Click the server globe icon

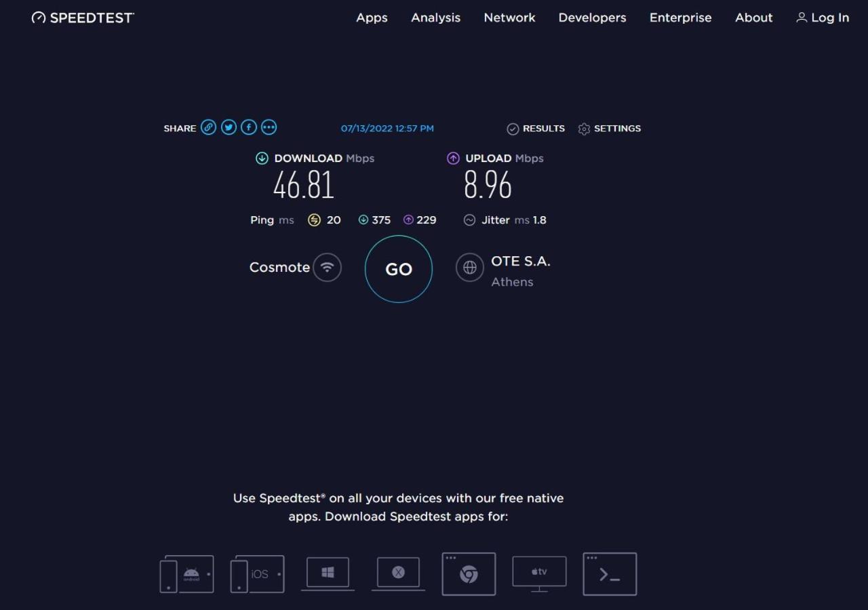pyautogui.click(x=470, y=267)
